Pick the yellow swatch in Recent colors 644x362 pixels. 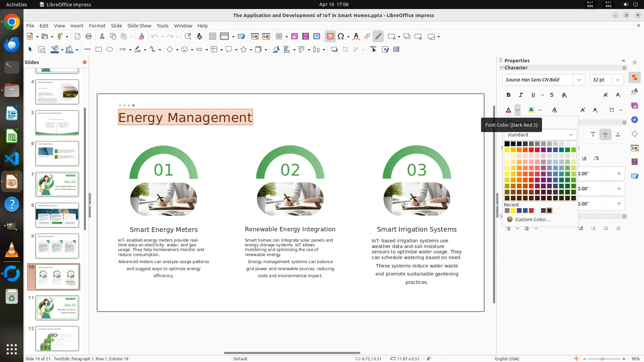pyautogui.click(x=513, y=211)
